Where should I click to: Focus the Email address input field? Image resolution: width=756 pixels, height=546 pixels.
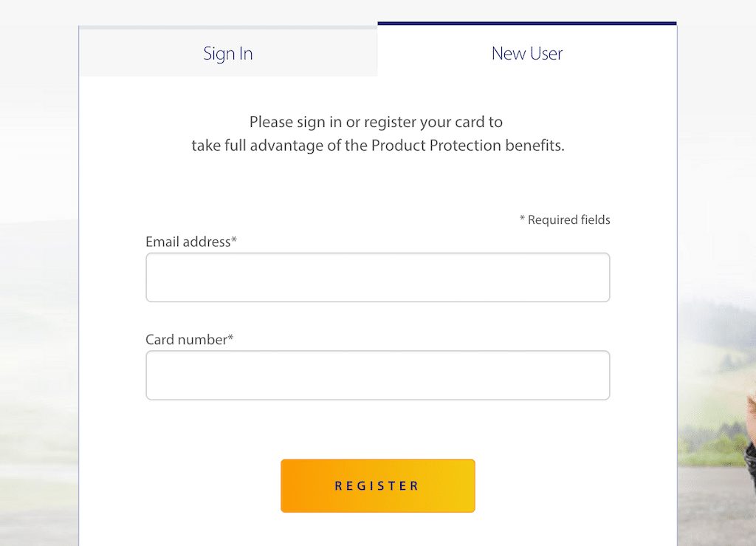pos(377,277)
